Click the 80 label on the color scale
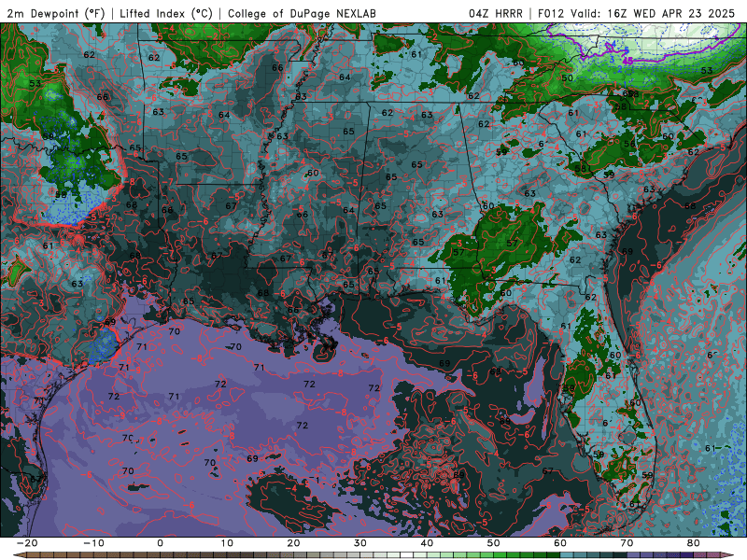 pos(694,543)
